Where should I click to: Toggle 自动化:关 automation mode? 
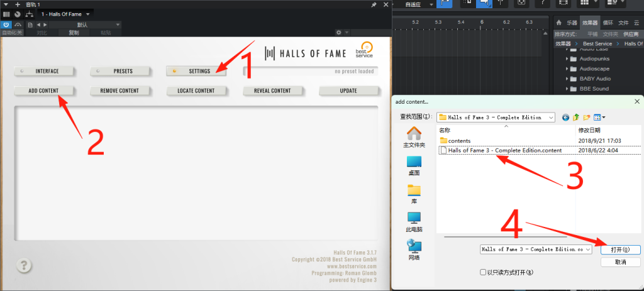pyautogui.click(x=12, y=33)
